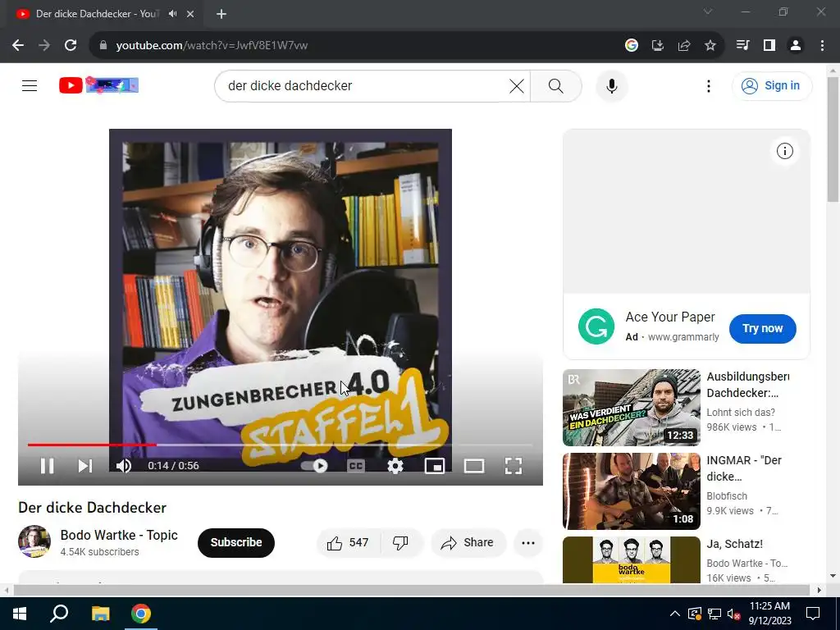Show hidden system tray icons
This screenshot has height=630, width=840.
[x=674, y=614]
